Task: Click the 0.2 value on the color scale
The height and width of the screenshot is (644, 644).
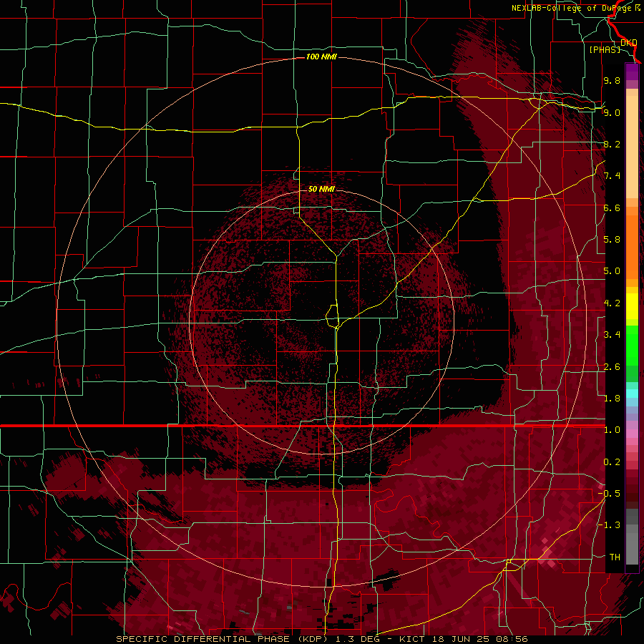Action: point(612,462)
